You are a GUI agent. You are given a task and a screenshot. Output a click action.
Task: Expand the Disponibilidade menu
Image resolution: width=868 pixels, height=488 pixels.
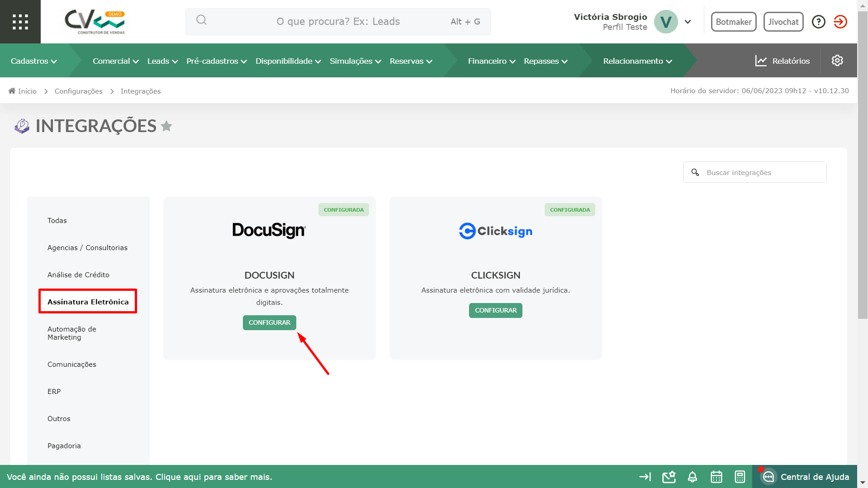pos(288,61)
